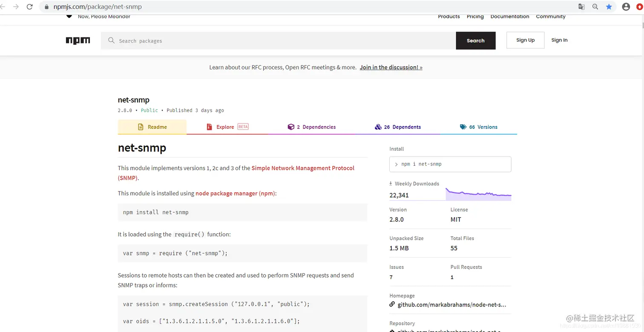Screen dimensions: 644x332
Task: Open the browser profile avatar
Action: 626,7
